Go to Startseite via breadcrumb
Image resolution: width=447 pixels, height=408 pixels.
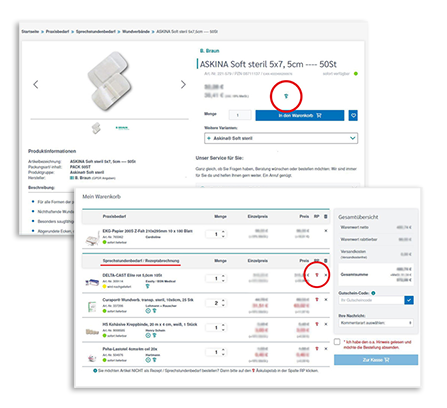pyautogui.click(x=30, y=32)
